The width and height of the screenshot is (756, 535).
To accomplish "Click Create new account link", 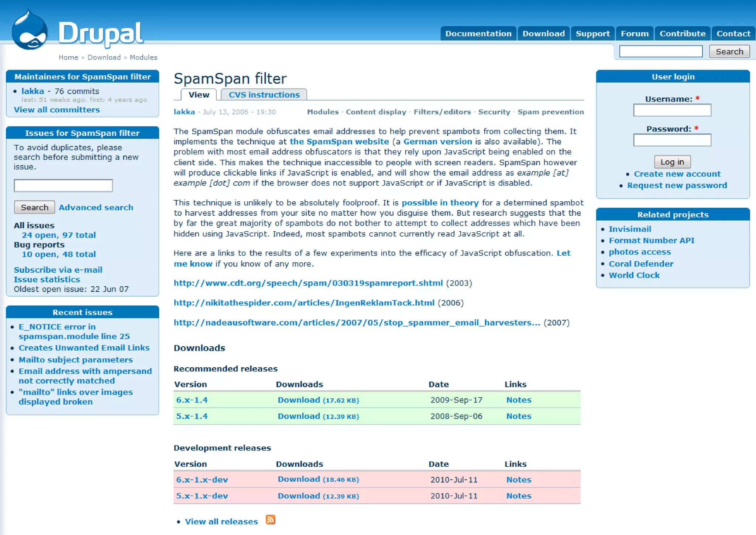I will click(x=677, y=174).
